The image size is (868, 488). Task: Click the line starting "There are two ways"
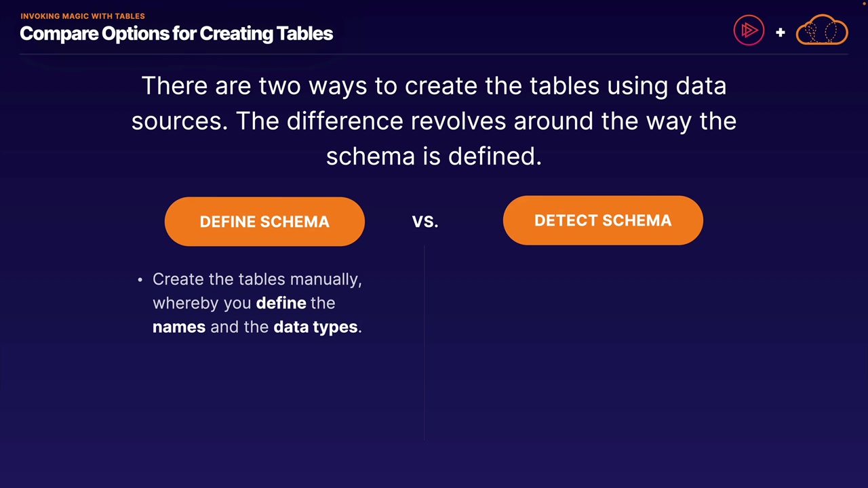coord(434,86)
